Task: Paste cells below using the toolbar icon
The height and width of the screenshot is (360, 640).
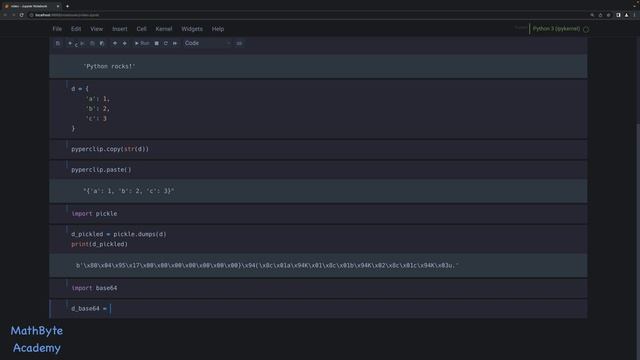Action: 102,43
